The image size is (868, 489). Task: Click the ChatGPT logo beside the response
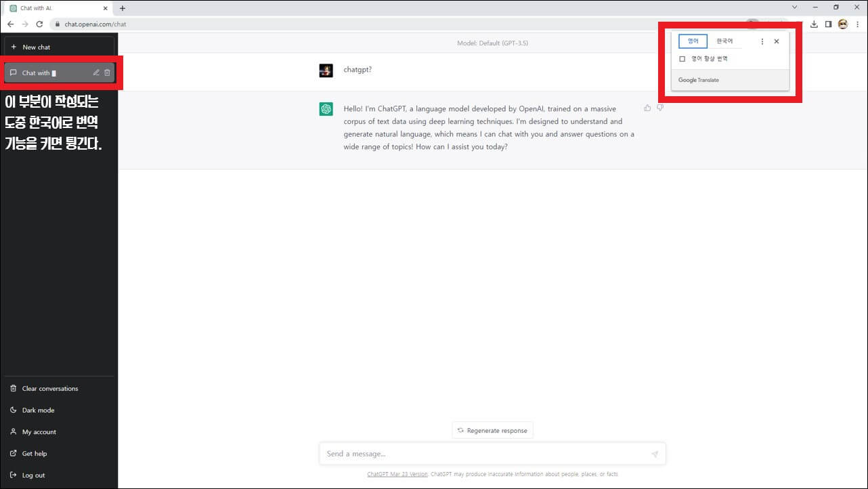[x=326, y=109]
